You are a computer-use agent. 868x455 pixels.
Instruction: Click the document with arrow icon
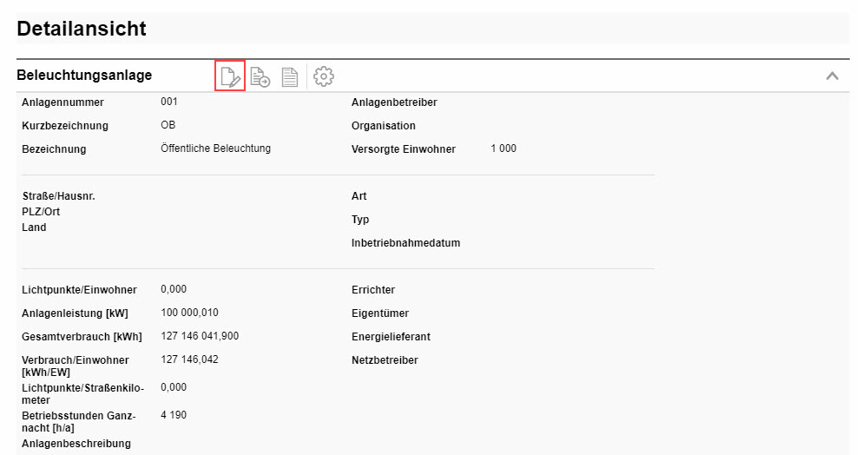point(260,76)
